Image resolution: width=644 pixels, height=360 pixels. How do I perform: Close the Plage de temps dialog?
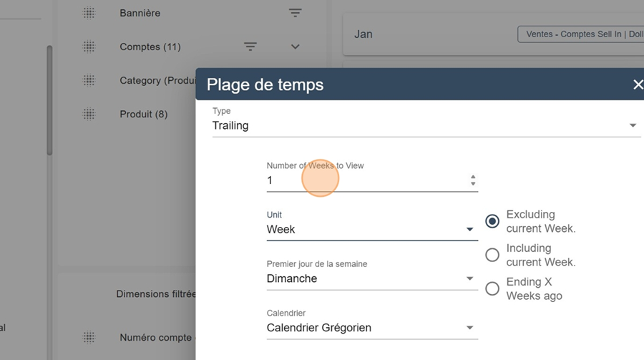pyautogui.click(x=638, y=84)
